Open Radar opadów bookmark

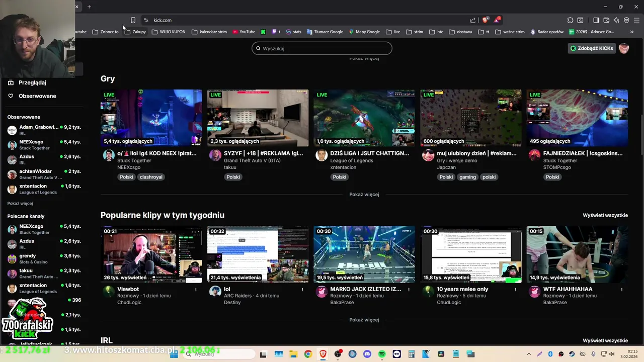coord(547,32)
